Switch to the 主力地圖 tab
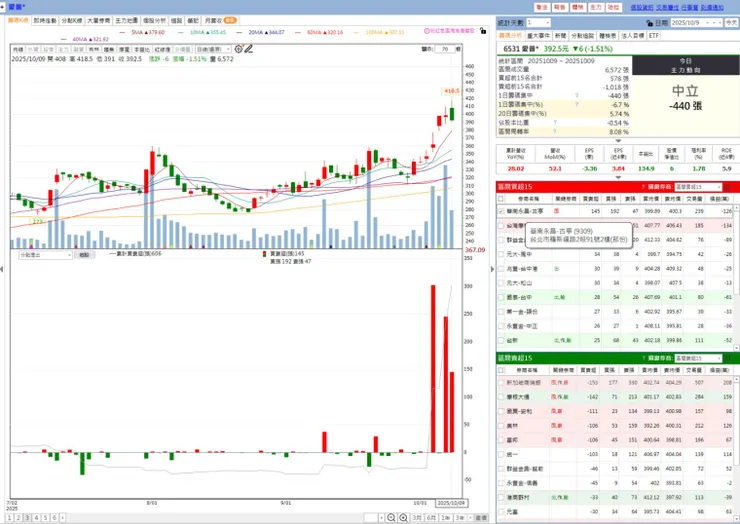740x524 pixels. coord(126,21)
